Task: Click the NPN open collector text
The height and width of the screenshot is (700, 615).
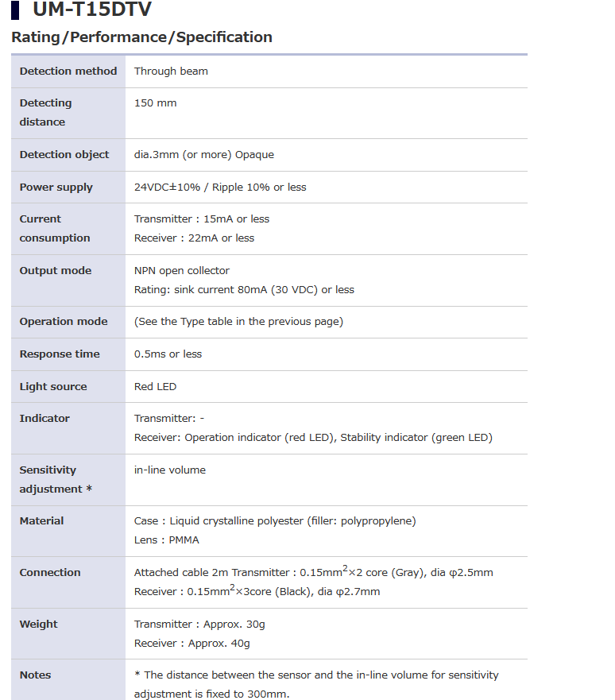Action: click(182, 271)
